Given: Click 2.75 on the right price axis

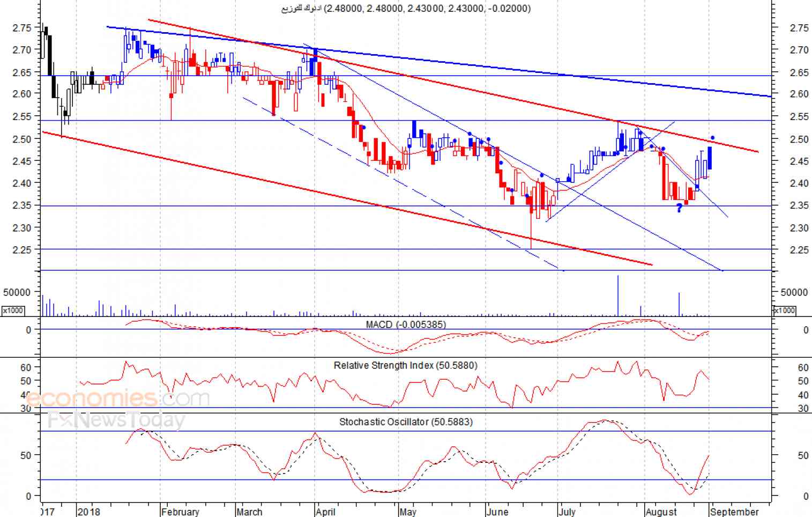Looking at the screenshot, I should [x=799, y=28].
